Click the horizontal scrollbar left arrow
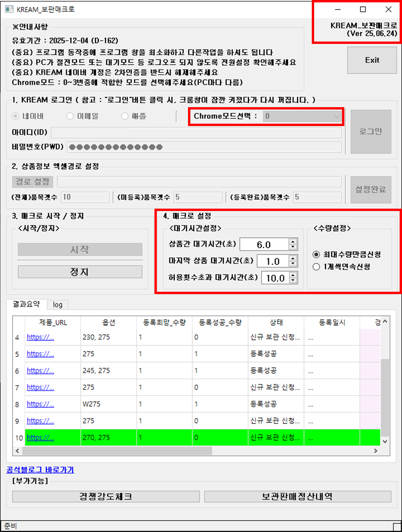Screen dimensions: 402x532 click(x=17, y=450)
